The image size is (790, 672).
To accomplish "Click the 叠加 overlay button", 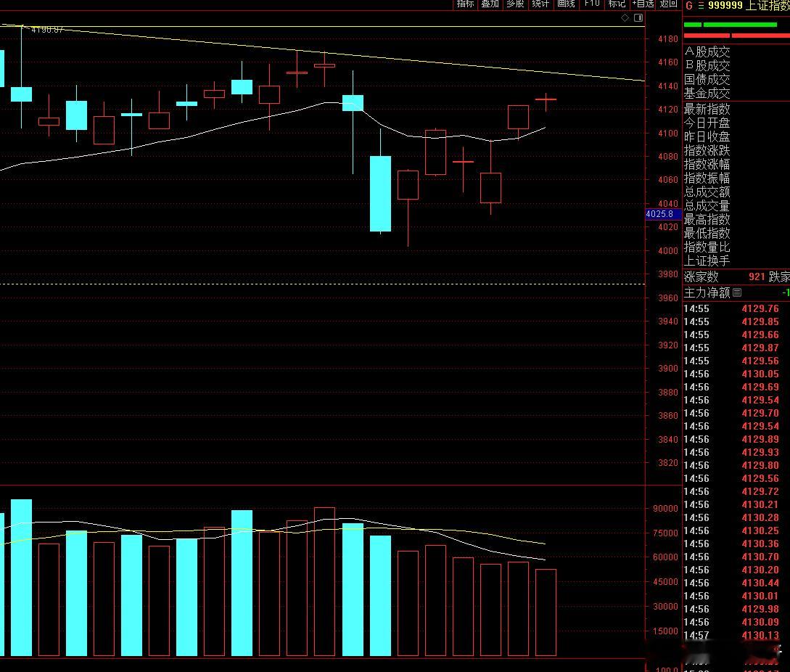I will (490, 4).
